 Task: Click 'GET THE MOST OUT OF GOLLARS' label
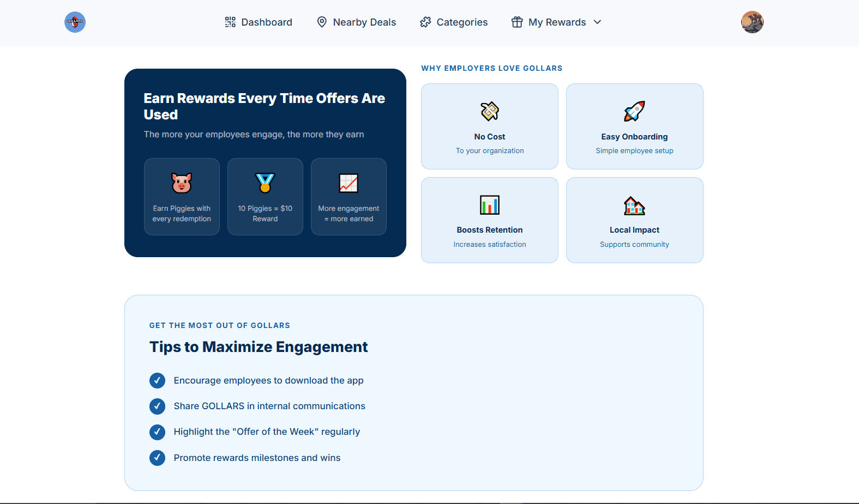click(x=220, y=325)
